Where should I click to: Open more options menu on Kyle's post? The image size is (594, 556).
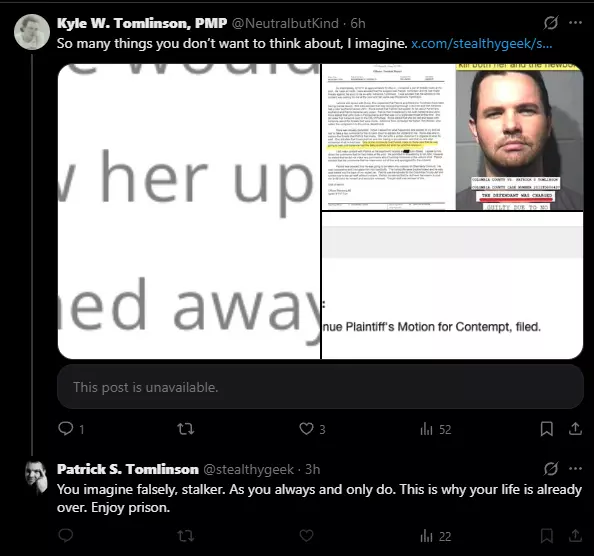575,23
